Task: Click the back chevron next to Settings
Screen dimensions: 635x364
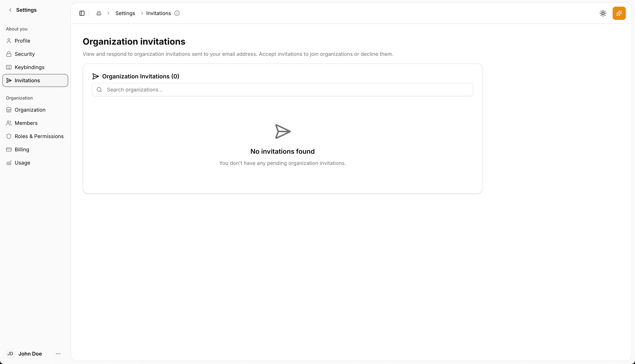Action: coord(10,10)
